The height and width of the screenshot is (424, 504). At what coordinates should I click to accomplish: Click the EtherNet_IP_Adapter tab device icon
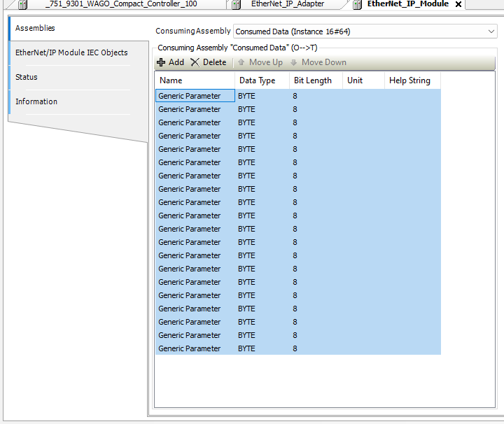237,4
